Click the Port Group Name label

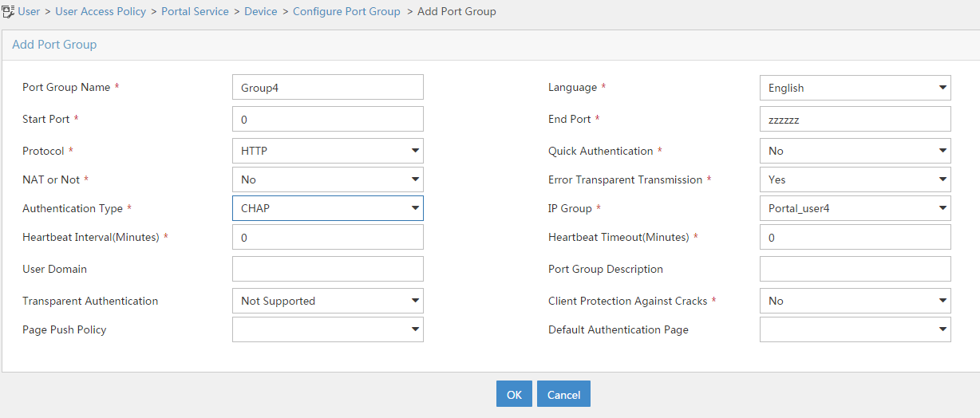click(x=66, y=87)
